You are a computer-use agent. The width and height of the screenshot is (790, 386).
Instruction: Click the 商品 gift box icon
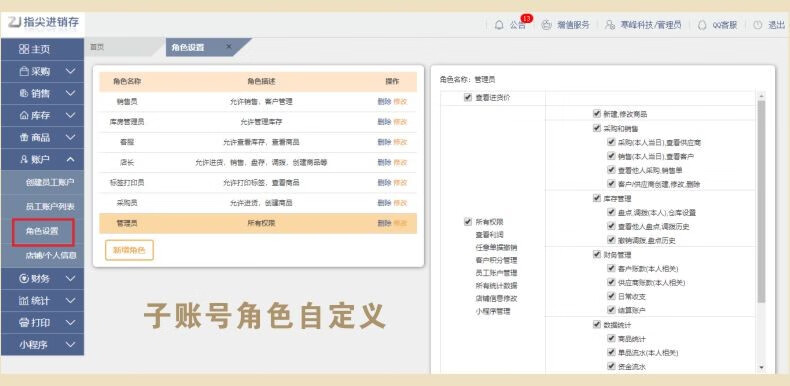(24, 138)
